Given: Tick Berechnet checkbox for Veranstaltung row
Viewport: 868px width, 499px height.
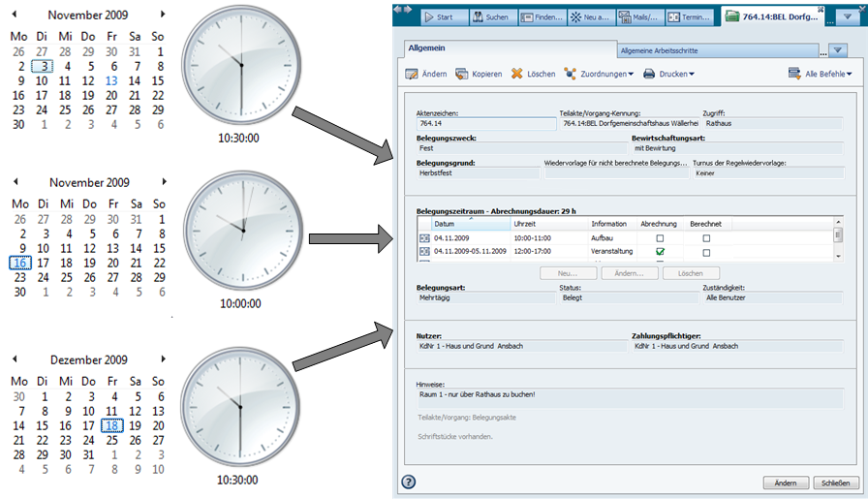Looking at the screenshot, I should pos(706,252).
